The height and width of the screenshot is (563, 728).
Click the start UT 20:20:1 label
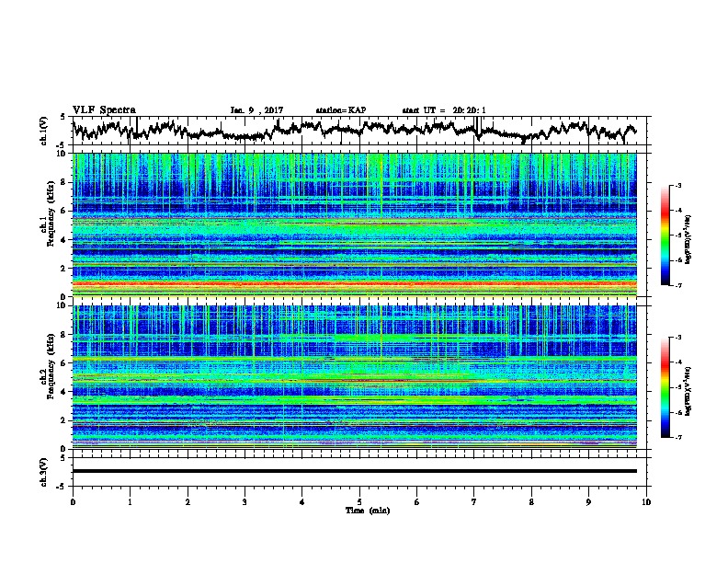point(444,110)
